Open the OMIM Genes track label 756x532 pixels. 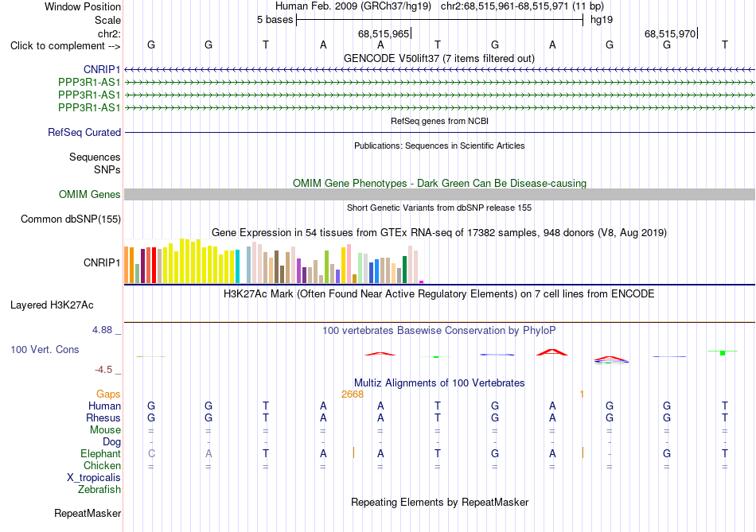90,194
